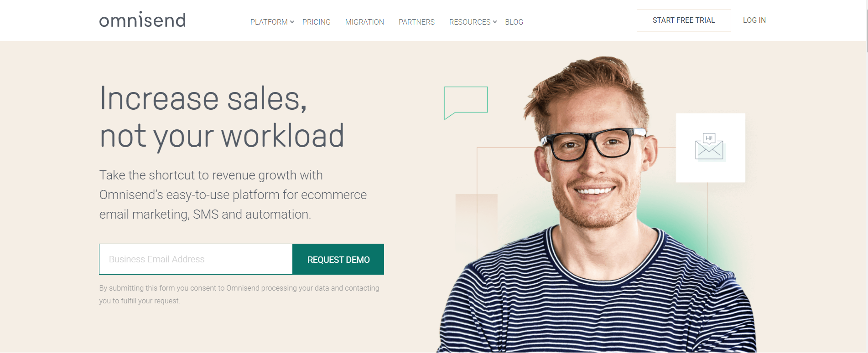This screenshot has width=868, height=353.
Task: Click the green speech bubble icon
Action: click(x=466, y=103)
